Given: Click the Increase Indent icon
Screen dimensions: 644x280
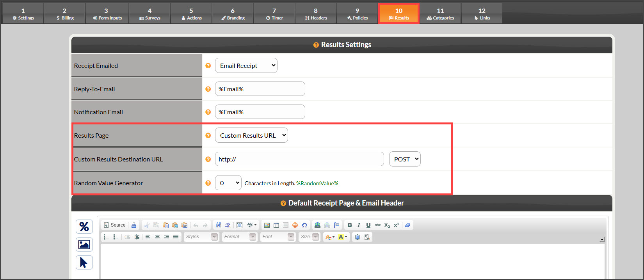Looking at the screenshot, I should tap(137, 237).
